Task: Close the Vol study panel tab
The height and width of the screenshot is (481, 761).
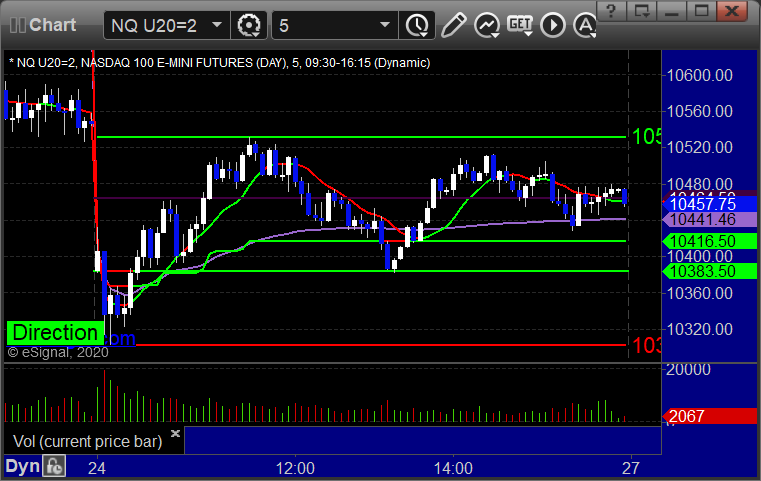Action: [x=175, y=433]
